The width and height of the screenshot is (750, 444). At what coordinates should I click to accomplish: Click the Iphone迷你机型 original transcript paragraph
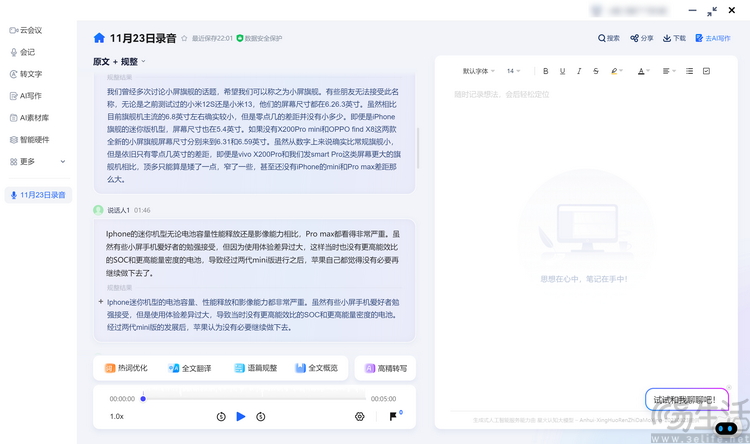[x=253, y=254]
